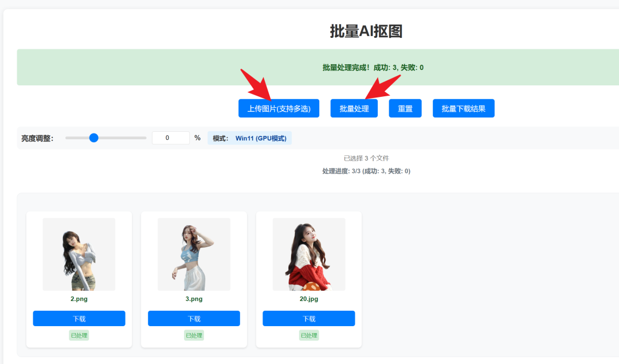This screenshot has width=619, height=364.
Task: Download the processed 3.png image
Action: coord(194,318)
